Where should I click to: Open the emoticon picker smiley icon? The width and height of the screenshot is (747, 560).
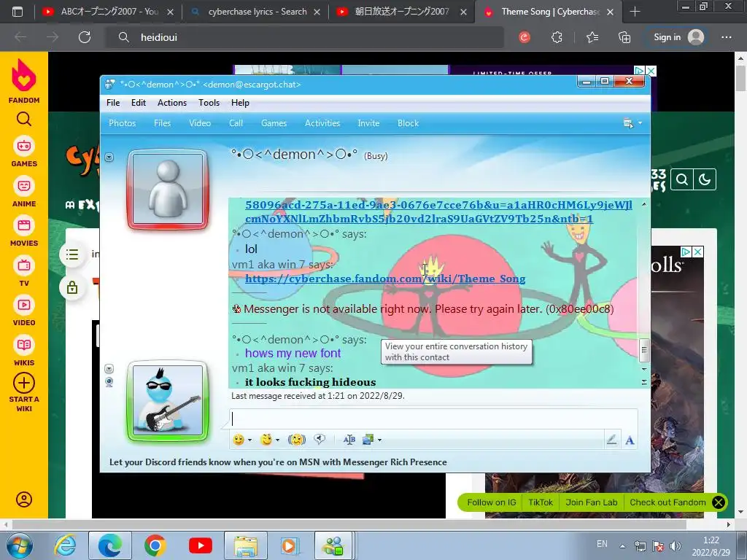point(239,440)
